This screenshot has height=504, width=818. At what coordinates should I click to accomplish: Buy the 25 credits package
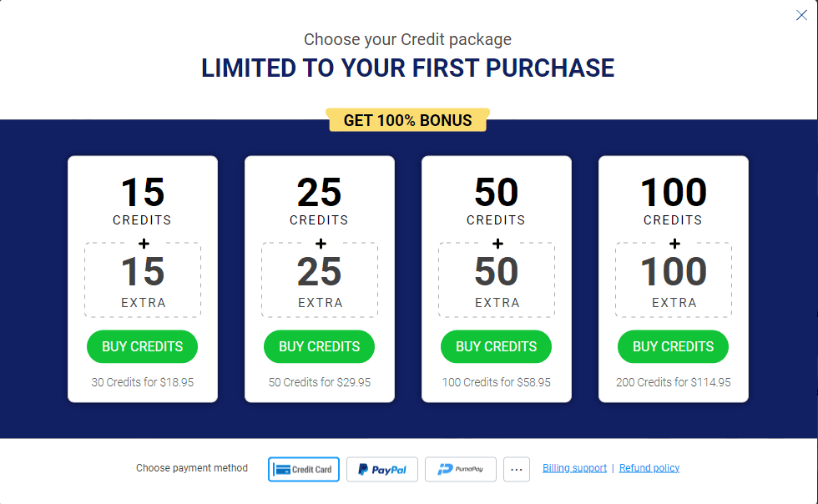tap(319, 346)
